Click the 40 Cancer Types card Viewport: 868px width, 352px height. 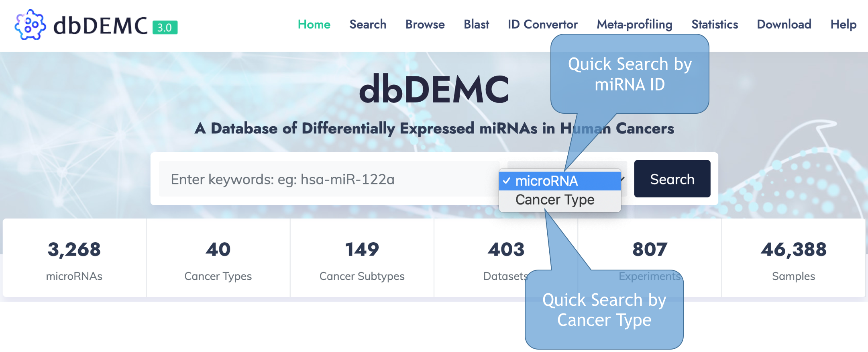218,258
